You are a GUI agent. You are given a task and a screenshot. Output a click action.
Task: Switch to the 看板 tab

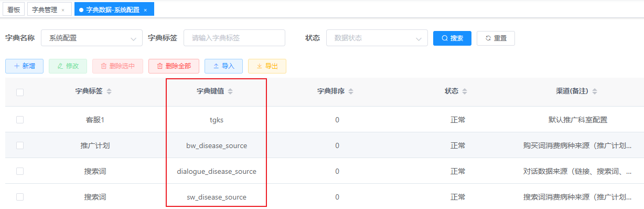pos(14,9)
